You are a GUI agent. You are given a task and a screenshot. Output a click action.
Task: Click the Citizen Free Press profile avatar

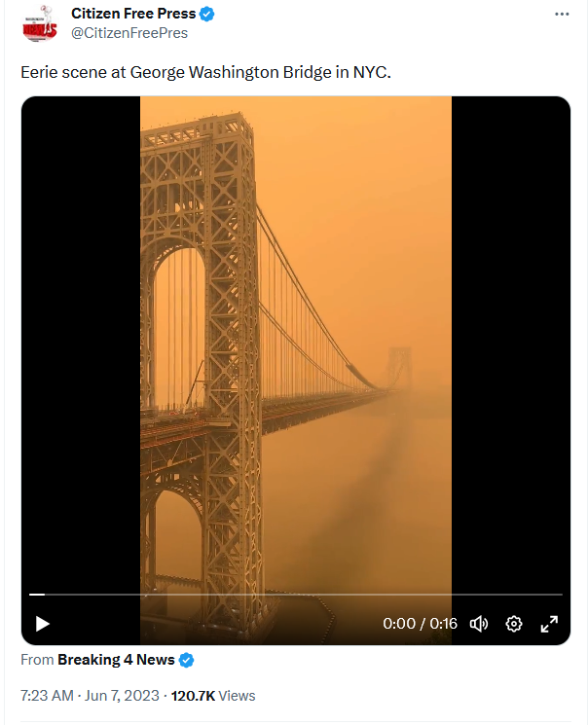tap(40, 24)
